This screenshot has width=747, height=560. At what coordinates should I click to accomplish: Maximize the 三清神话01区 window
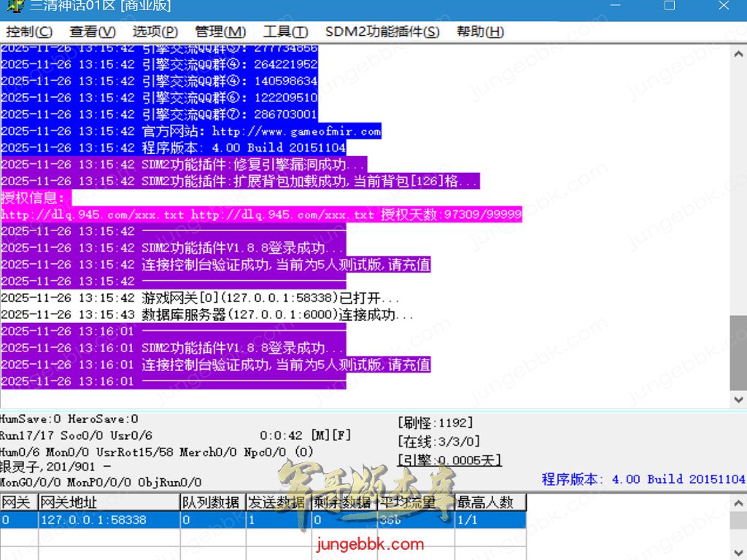pos(669,6)
